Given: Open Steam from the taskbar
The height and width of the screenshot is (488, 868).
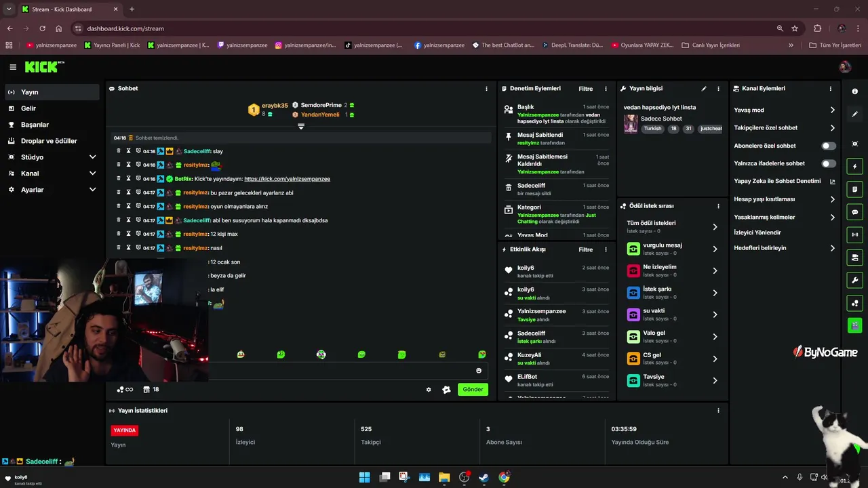Looking at the screenshot, I should tap(484, 477).
